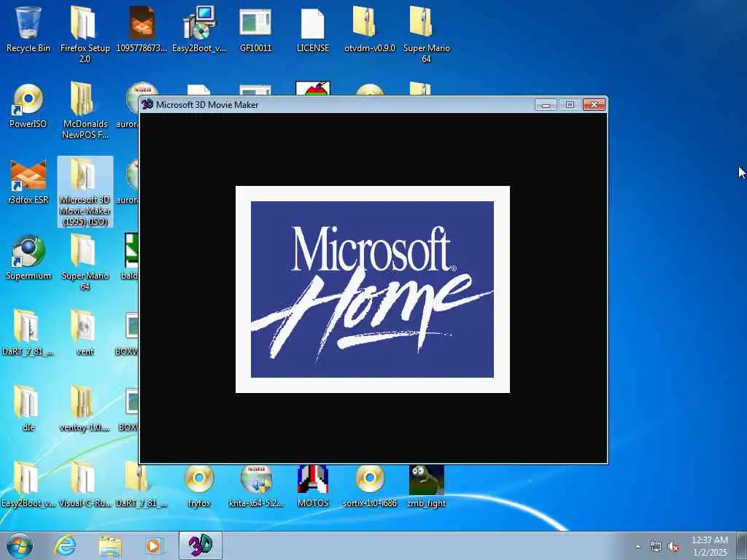Open the Recycle Bin desktop icon
This screenshot has width=747, height=560.
coord(28,29)
